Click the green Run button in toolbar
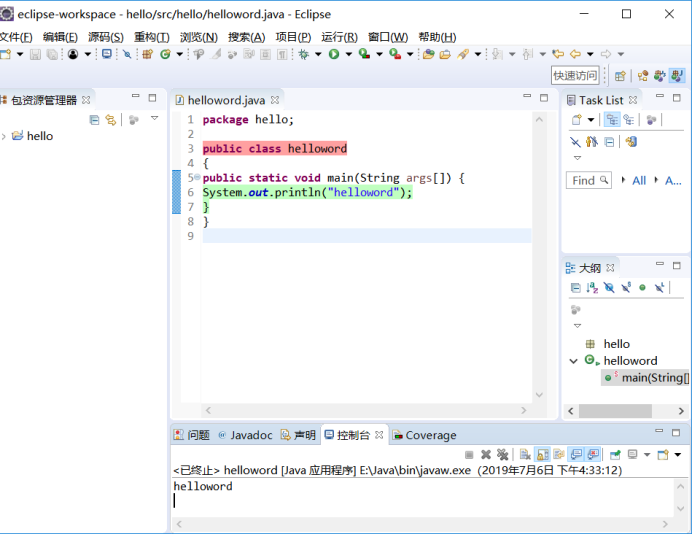Viewport: 692px width, 534px height. [334, 54]
